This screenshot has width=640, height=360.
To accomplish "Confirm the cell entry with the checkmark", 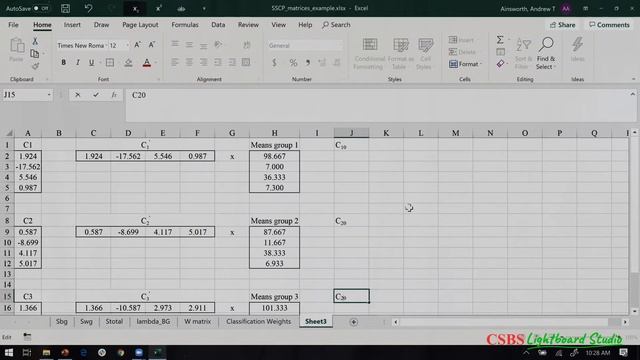I will tap(96, 95).
